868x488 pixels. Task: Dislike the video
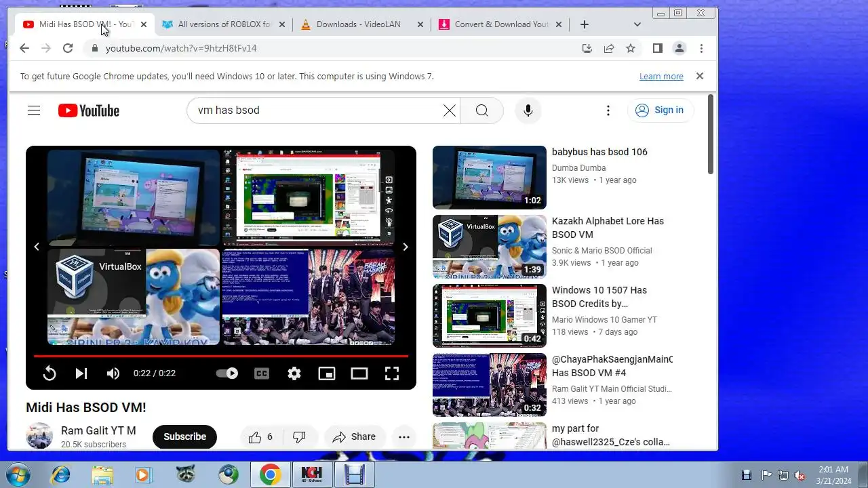pyautogui.click(x=299, y=437)
